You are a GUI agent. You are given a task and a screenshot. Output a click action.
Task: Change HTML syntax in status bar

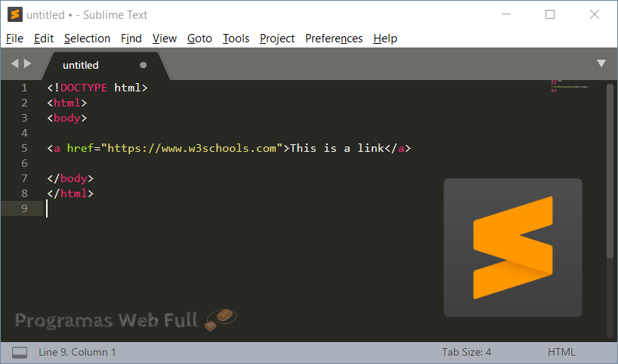561,352
